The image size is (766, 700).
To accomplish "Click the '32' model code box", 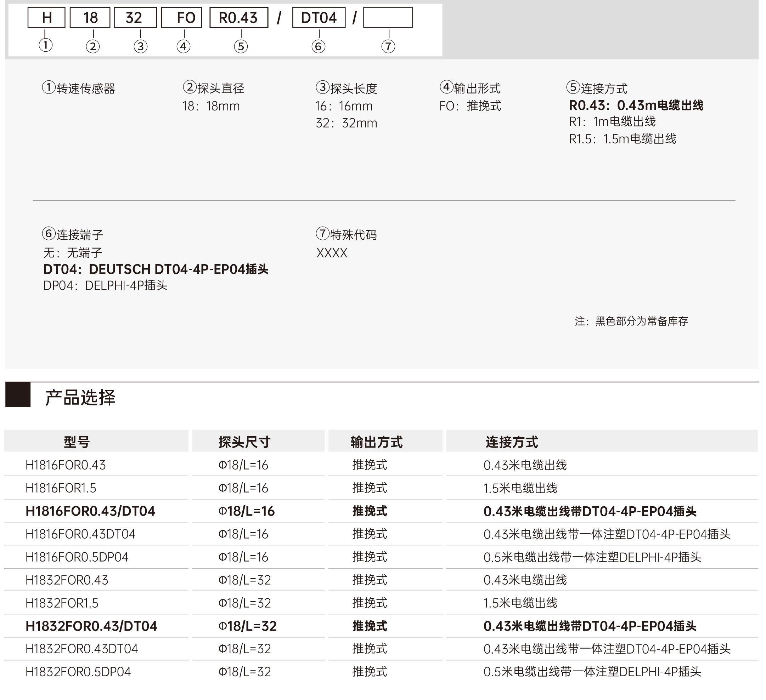I will (x=136, y=18).
